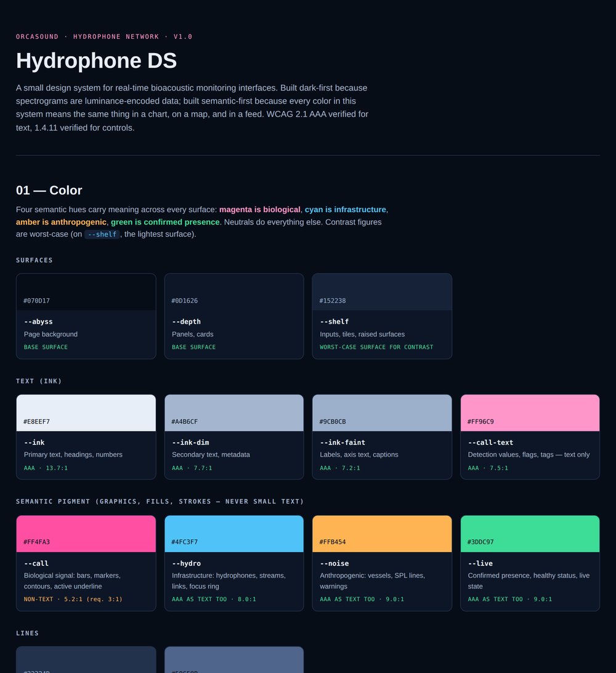
Task: Click 'green is confirmed presence' highlighted phrase
Action: click(165, 222)
